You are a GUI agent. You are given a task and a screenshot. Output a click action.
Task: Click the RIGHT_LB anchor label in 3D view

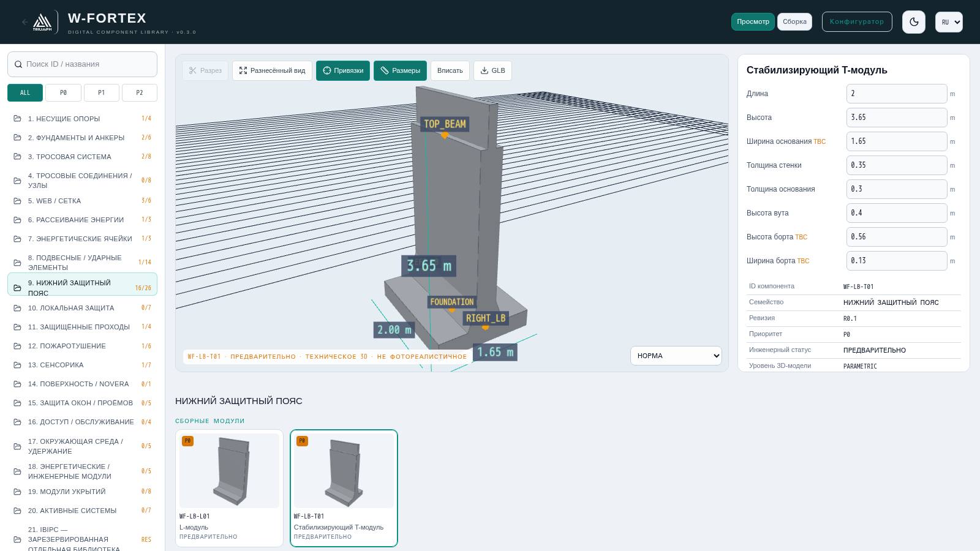(486, 318)
